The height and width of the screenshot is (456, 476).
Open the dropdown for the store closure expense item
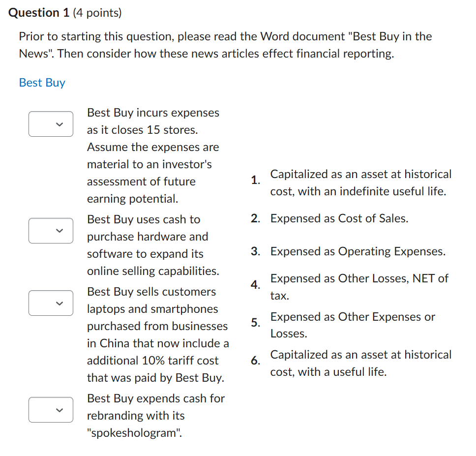coord(51,124)
